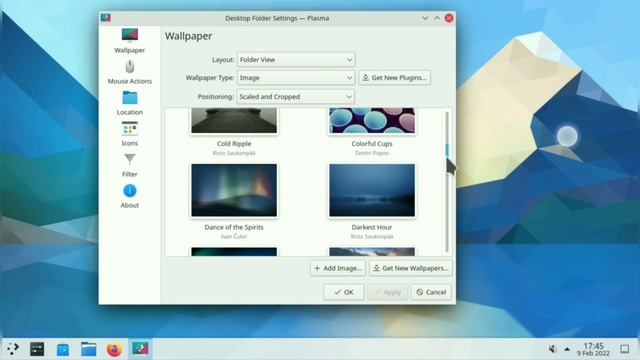Open the Mouse Actions section
640x360 pixels.
pos(129,72)
